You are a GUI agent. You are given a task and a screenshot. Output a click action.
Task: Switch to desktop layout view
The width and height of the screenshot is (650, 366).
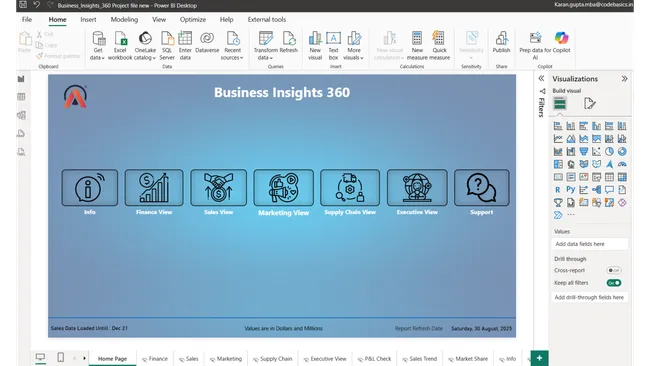tap(40, 357)
